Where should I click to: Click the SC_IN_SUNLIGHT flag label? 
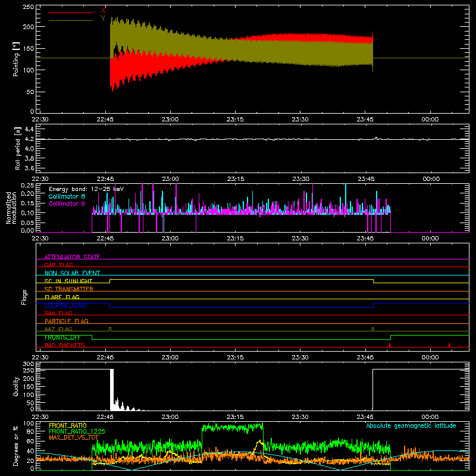68,281
